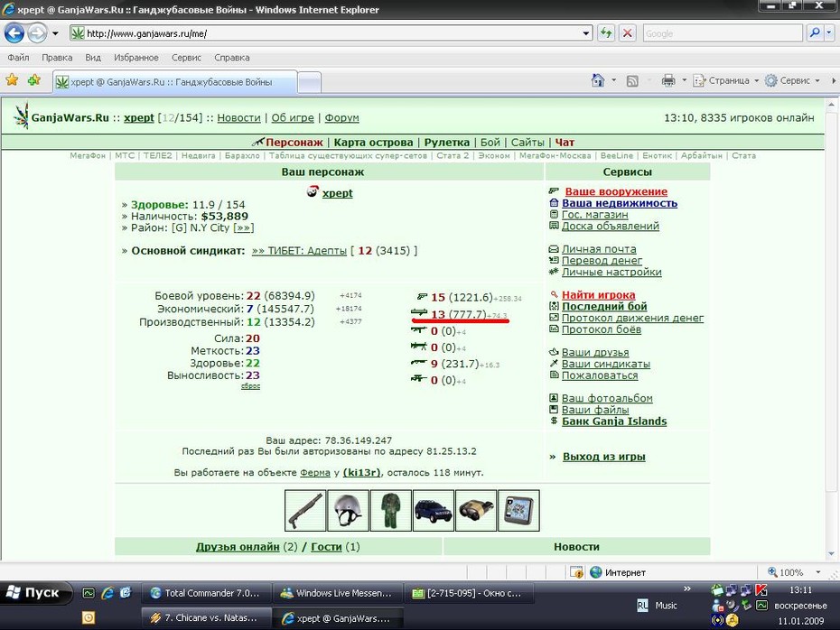Click the red Stop loading button

pyautogui.click(x=628, y=33)
